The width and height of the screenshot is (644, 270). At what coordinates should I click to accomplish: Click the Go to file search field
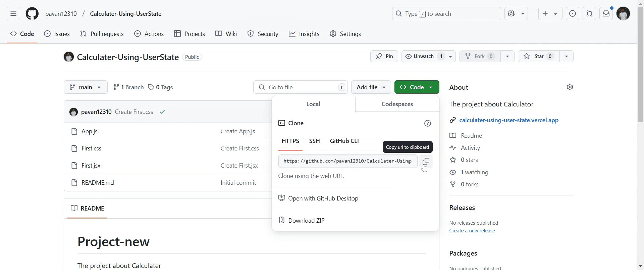pos(301,87)
